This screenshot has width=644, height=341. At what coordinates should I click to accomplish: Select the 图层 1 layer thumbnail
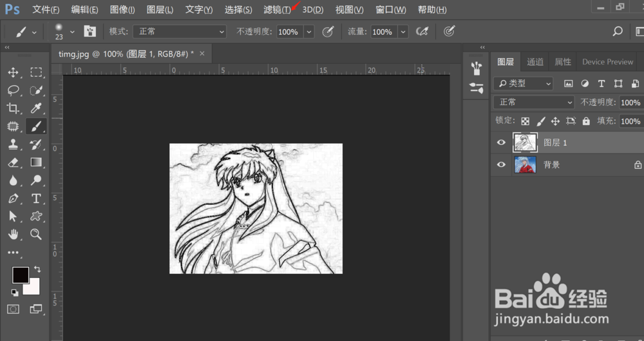pyautogui.click(x=525, y=142)
